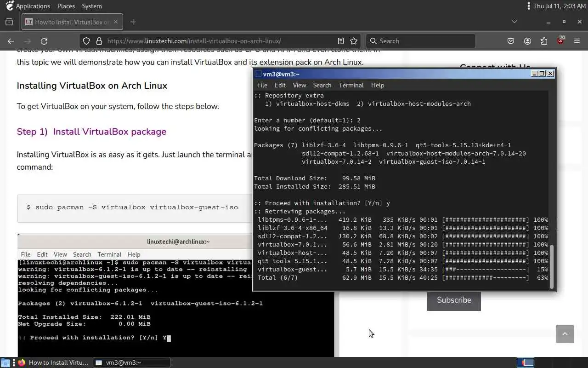Click the terminal icon in the taskbar

tap(98, 362)
